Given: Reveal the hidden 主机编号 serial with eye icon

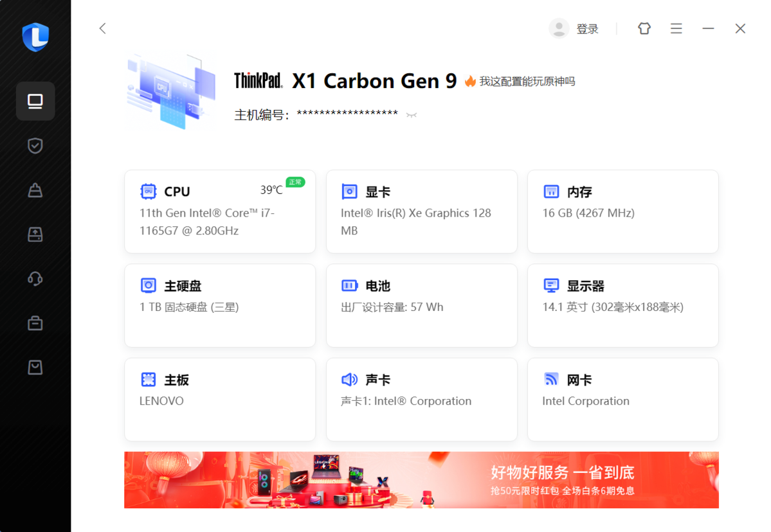Looking at the screenshot, I should click(x=412, y=115).
